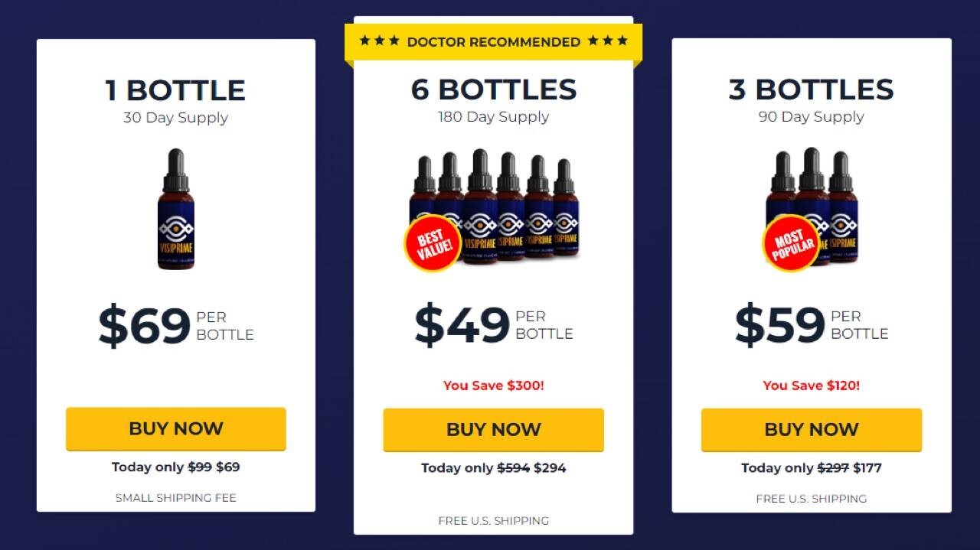Click BUY NOW for 1 bottle

[x=175, y=428]
